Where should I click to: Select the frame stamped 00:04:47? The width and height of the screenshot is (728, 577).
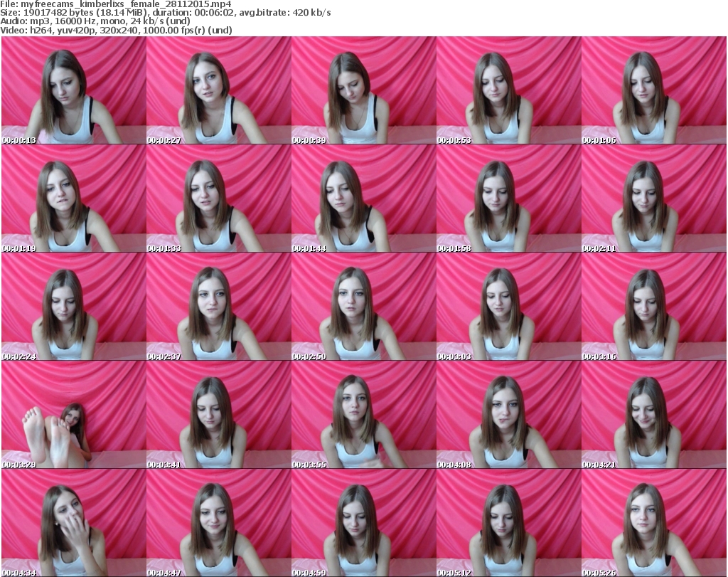[x=219, y=523]
